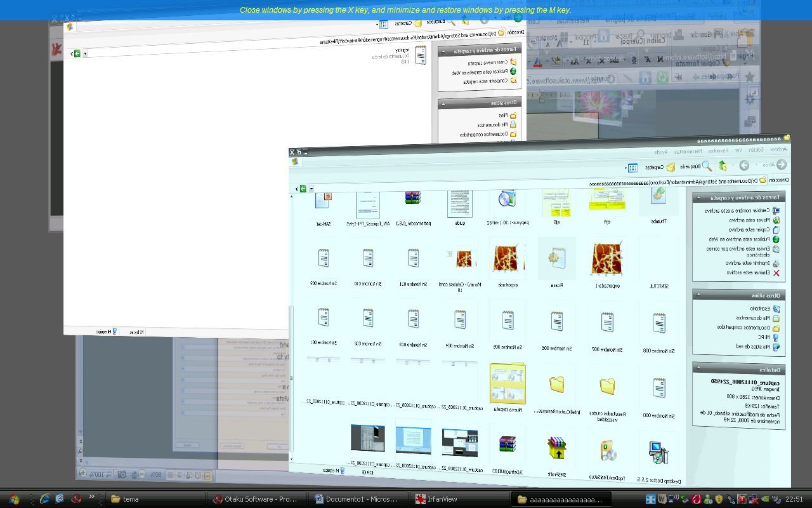Click Eliminar este archivo link

click(x=753, y=272)
